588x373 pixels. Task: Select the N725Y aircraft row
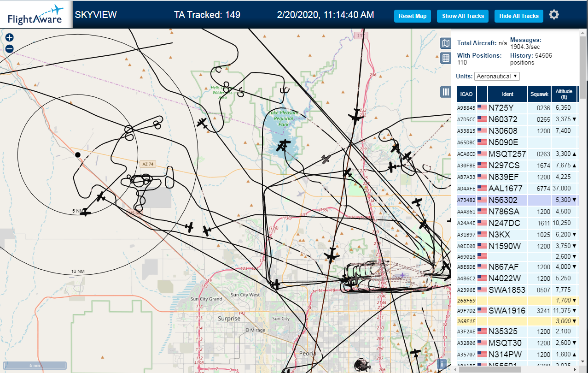518,108
